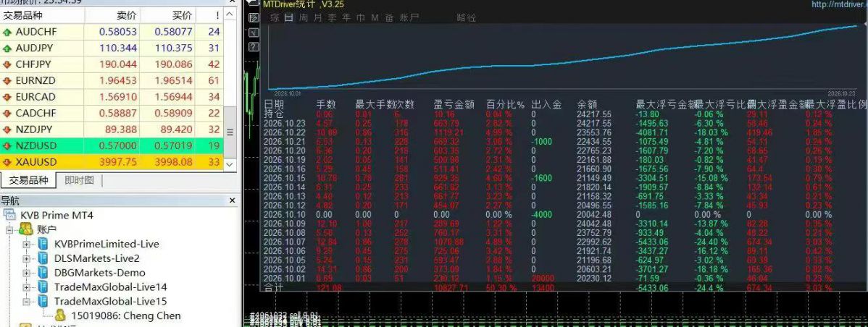Switch to the 即时图 tab
The width and height of the screenshot is (868, 327).
(79, 180)
